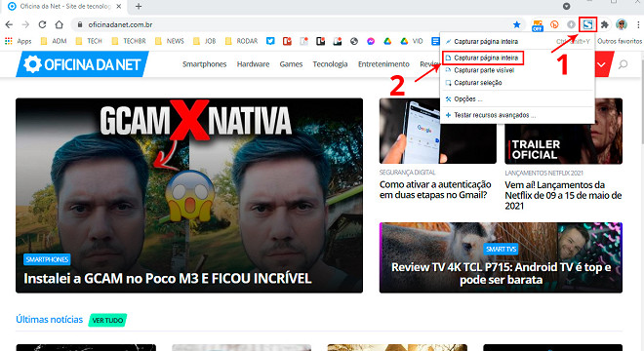Click the site search magnifier icon

(624, 64)
